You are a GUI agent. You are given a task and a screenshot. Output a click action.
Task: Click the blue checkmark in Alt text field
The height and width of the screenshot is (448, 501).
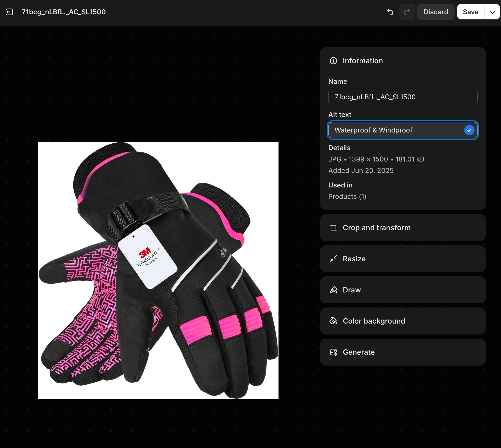click(x=469, y=130)
